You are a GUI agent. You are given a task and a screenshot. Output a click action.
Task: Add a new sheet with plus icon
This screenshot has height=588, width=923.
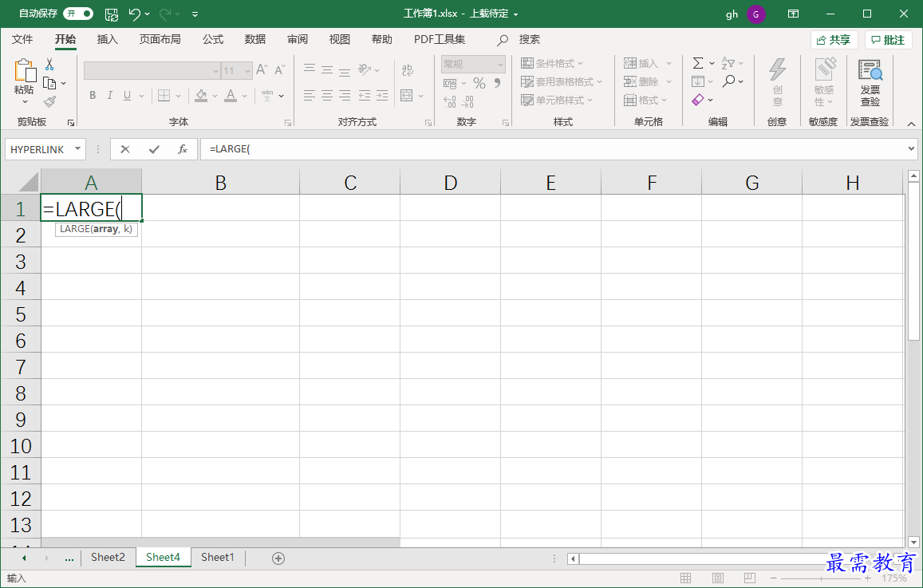[x=278, y=558]
